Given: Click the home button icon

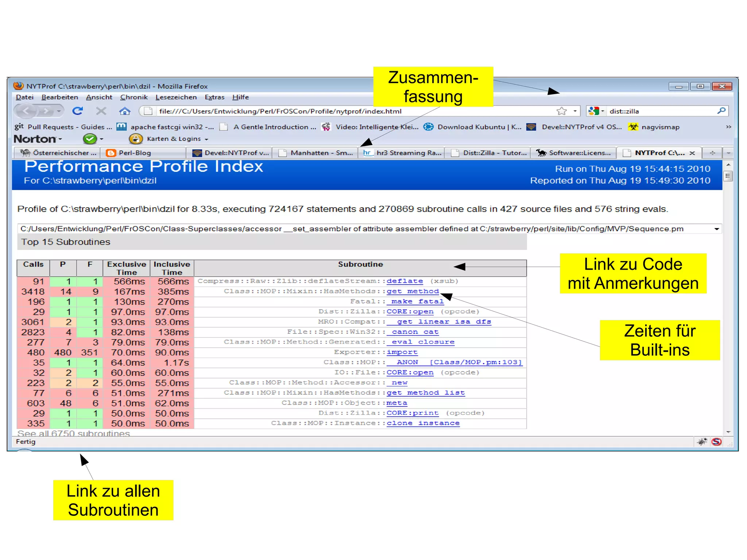Looking at the screenshot, I should (125, 111).
